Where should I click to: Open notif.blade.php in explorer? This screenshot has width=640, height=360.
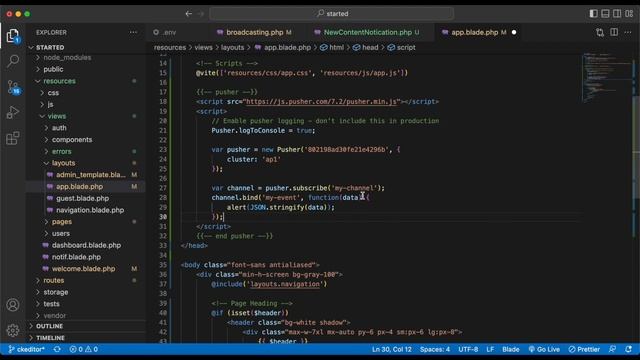click(86, 257)
